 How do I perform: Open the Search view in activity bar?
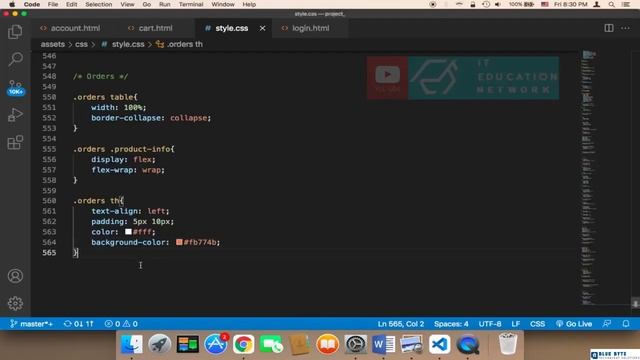(x=15, y=60)
